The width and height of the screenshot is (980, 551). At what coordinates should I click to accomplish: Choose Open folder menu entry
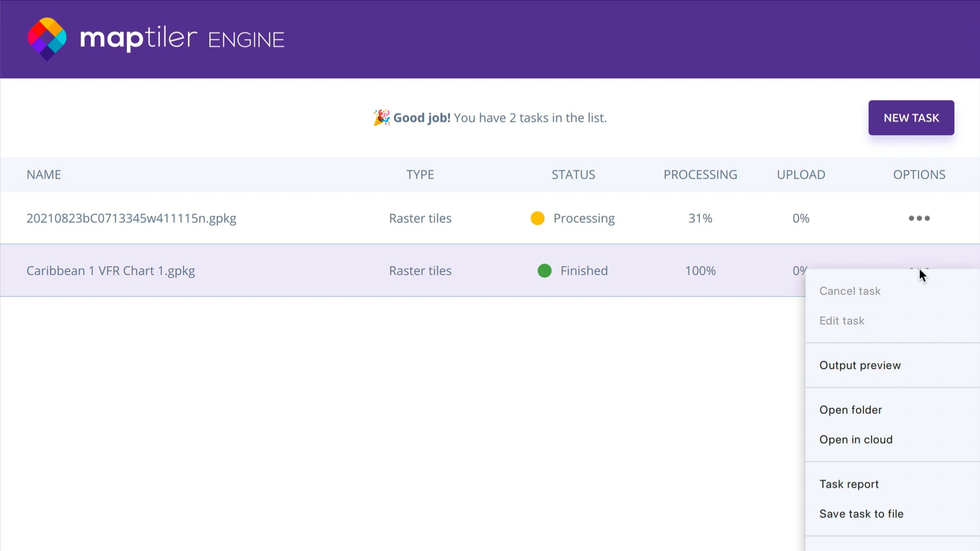point(851,410)
